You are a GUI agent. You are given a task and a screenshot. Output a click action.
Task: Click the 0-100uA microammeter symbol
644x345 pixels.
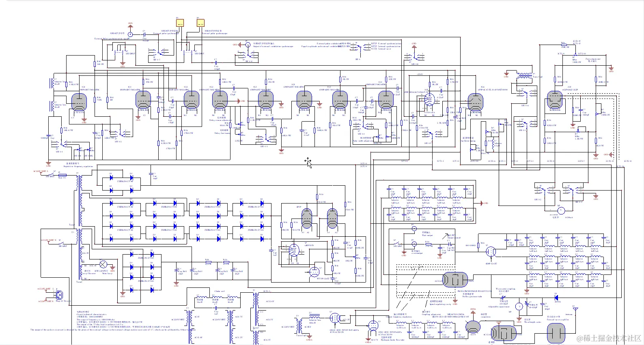point(561,210)
